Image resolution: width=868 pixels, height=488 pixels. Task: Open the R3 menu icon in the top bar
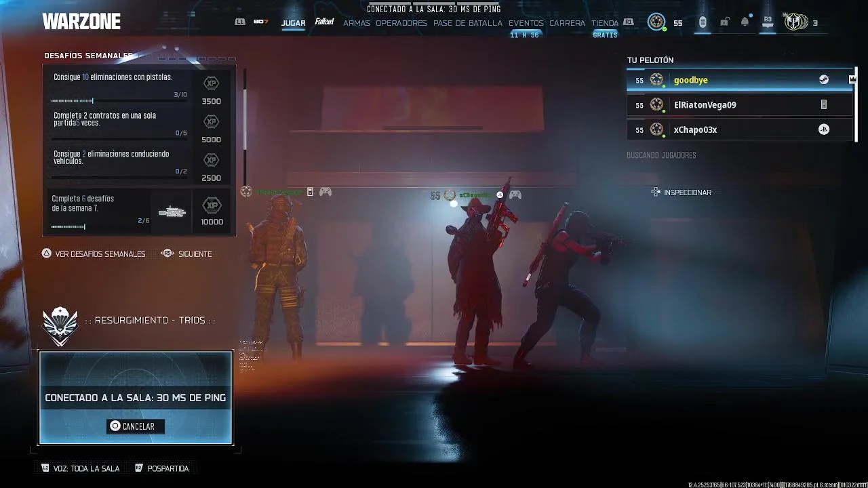pos(768,21)
